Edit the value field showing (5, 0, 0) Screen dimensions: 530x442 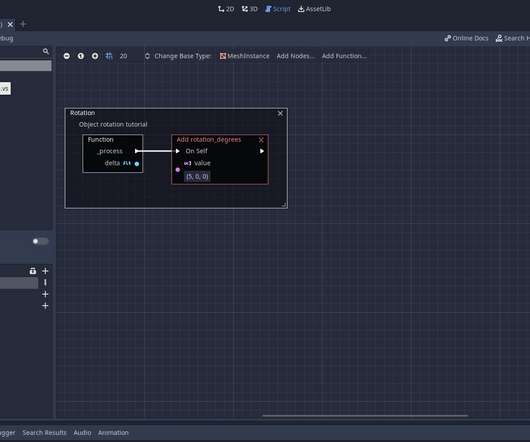coord(197,176)
